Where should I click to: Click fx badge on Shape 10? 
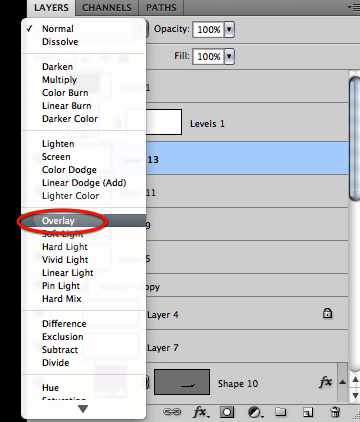pyautogui.click(x=325, y=382)
